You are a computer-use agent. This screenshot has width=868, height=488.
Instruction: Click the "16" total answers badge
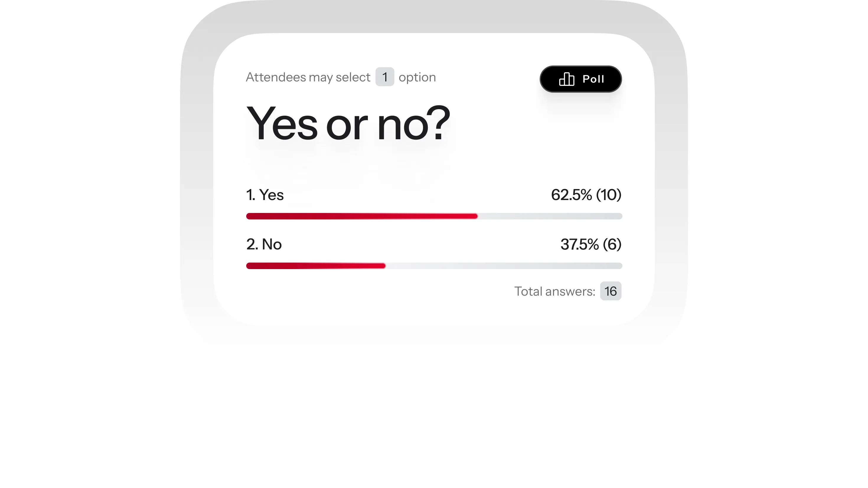click(x=610, y=291)
